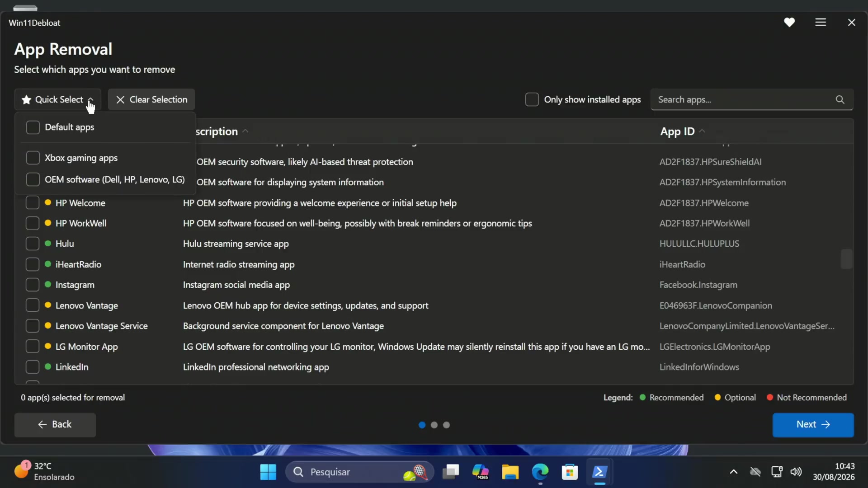Viewport: 868px width, 488px height.
Task: Sort by App ID column header
Action: click(x=682, y=131)
